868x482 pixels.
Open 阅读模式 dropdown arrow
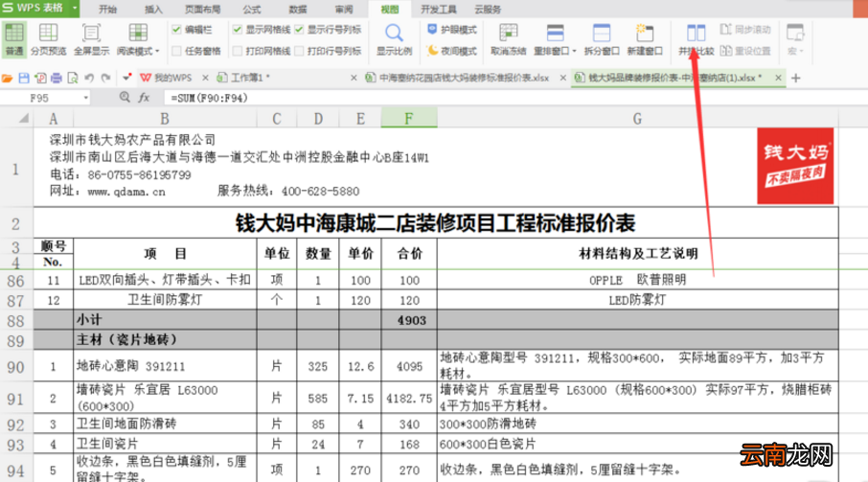coord(157,52)
